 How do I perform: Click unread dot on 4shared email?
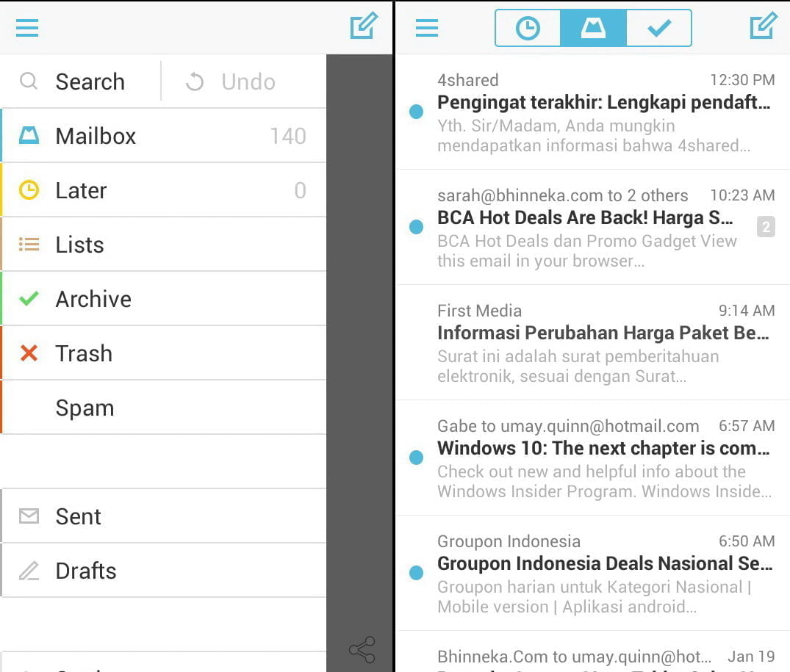(416, 111)
